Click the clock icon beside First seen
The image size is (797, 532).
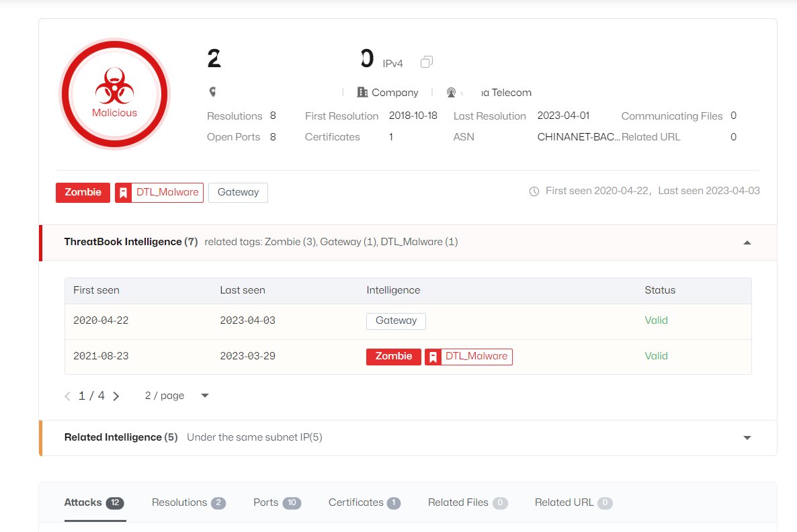point(534,191)
